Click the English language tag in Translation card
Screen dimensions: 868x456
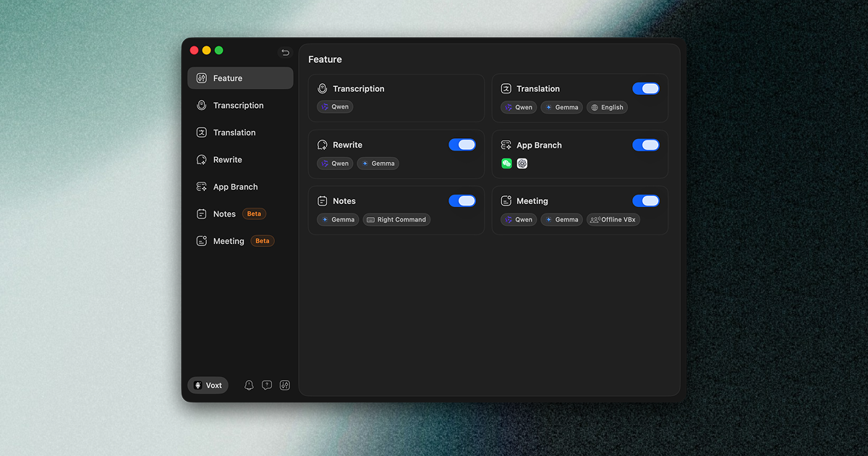tap(607, 107)
